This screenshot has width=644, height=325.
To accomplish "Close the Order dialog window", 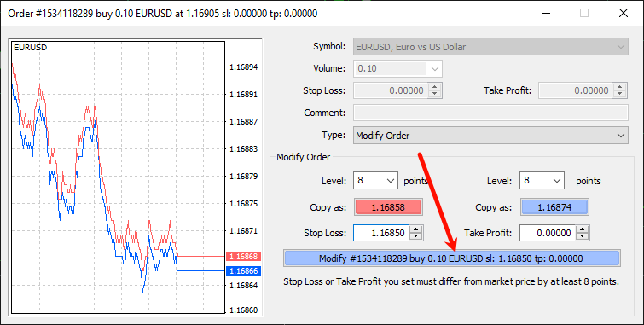I will point(623,13).
